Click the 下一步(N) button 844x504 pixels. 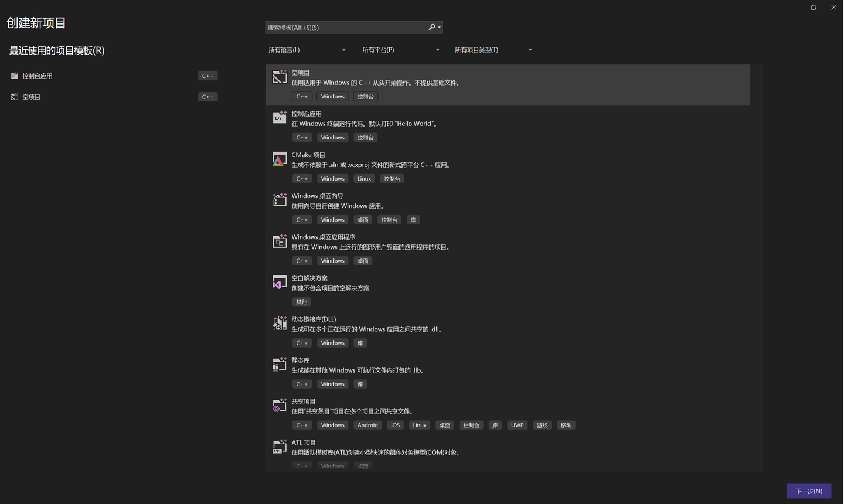809,491
